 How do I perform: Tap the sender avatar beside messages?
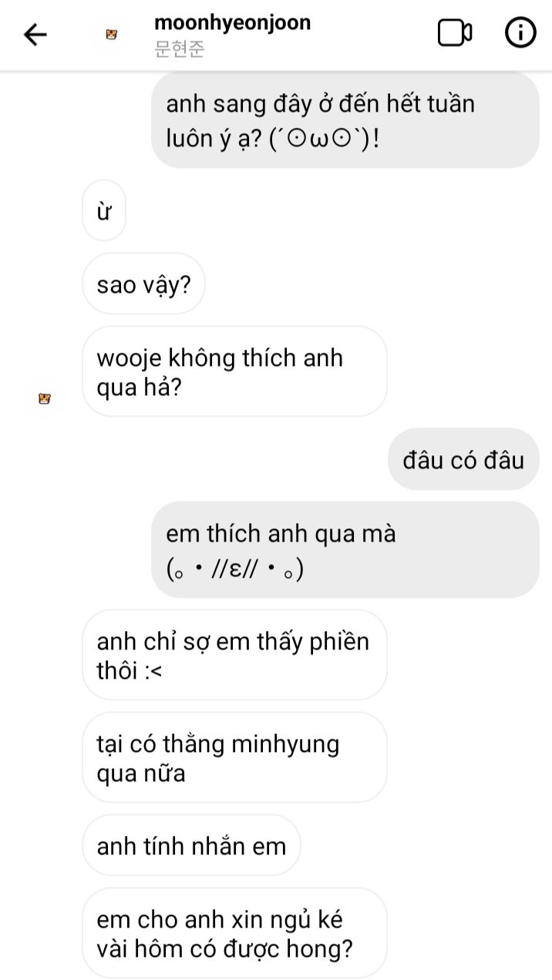tap(44, 398)
